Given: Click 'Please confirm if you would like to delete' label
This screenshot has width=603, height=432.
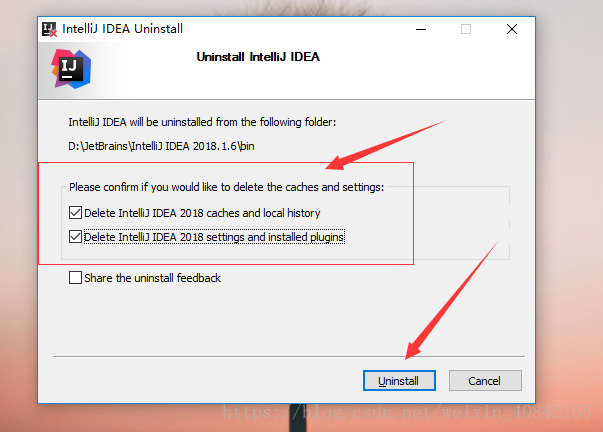Looking at the screenshot, I should pyautogui.click(x=227, y=187).
